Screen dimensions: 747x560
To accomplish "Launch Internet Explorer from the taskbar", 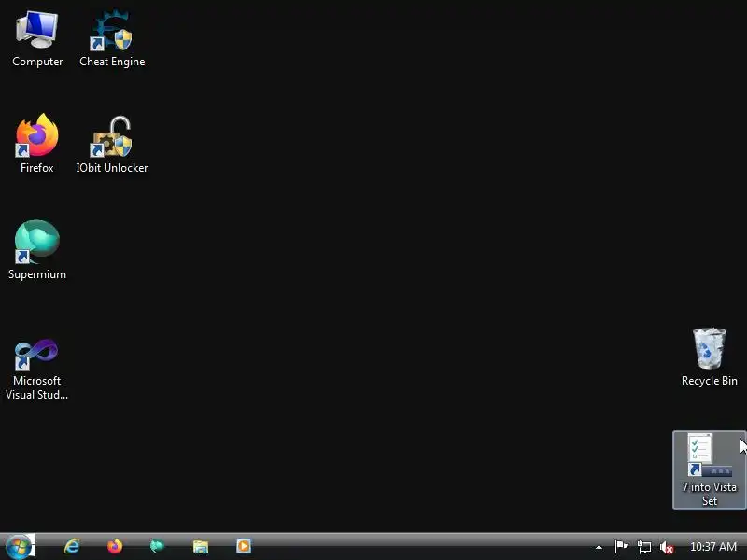I will 72,546.
